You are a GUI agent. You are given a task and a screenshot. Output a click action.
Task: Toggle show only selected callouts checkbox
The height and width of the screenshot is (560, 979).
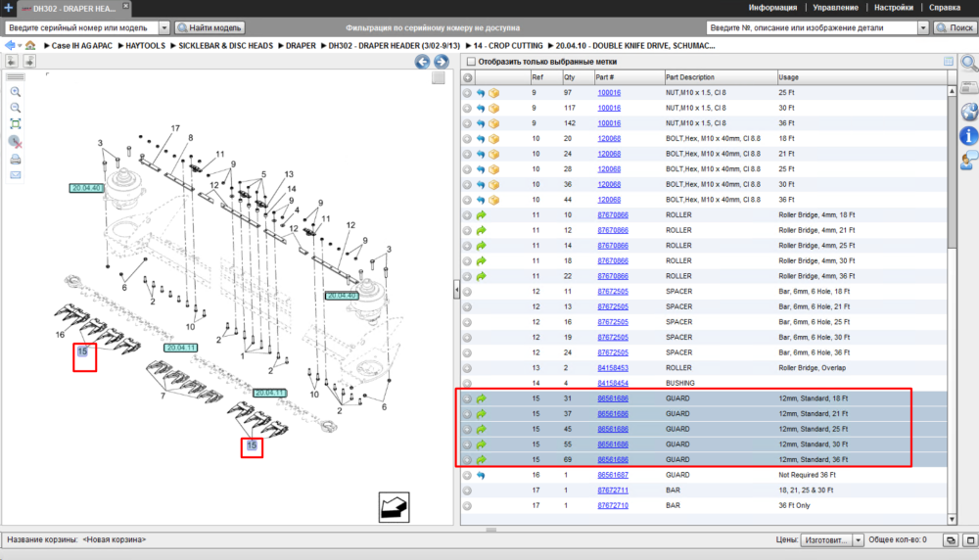coord(472,62)
